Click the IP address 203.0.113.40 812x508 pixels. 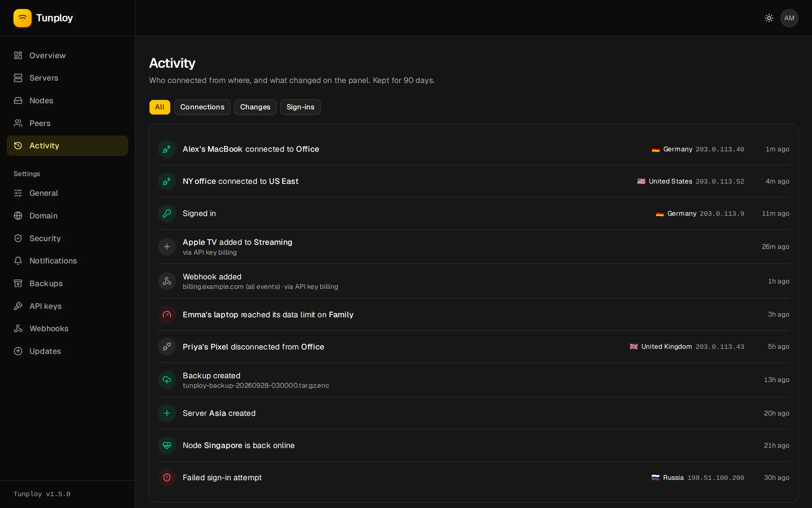[720, 149]
